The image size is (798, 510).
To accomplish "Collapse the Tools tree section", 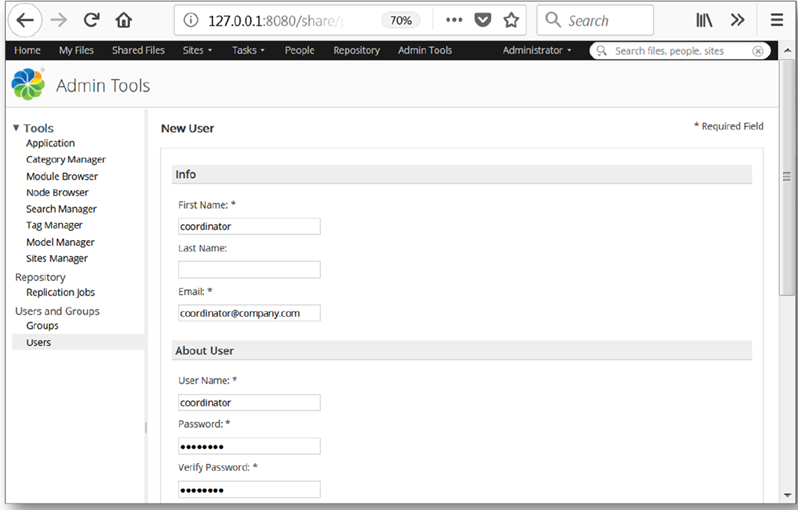I will [x=16, y=128].
